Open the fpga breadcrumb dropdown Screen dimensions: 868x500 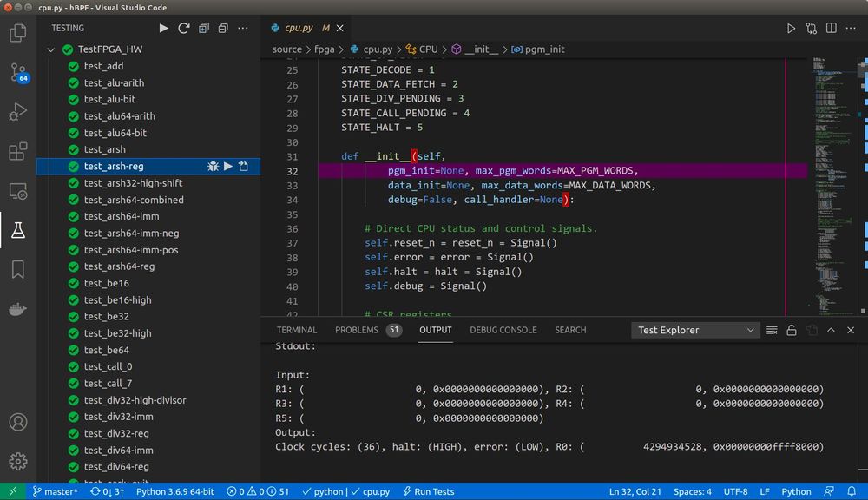(325, 49)
